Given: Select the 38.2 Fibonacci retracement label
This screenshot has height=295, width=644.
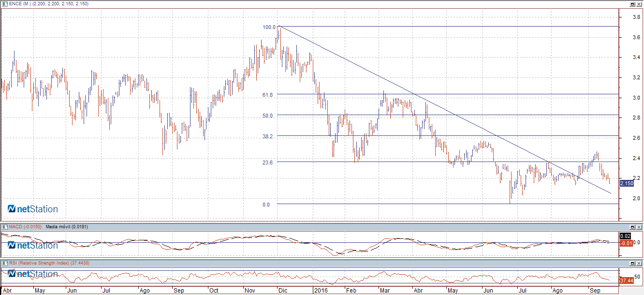Looking at the screenshot, I should pyautogui.click(x=267, y=137).
